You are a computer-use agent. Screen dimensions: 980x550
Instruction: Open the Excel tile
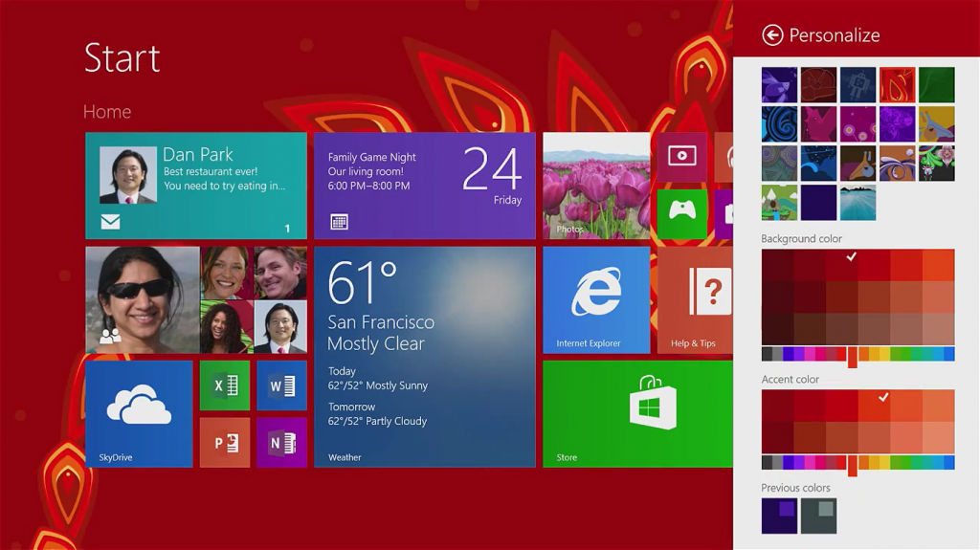[x=225, y=385]
